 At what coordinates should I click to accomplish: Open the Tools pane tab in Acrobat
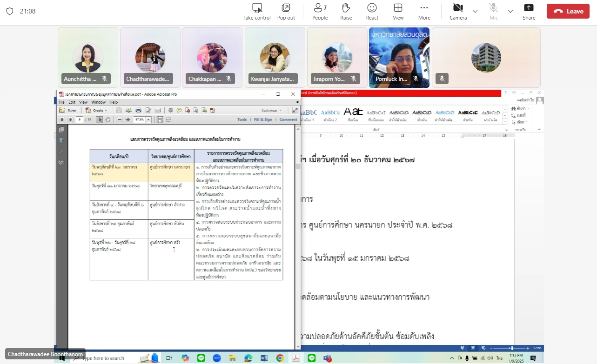point(242,119)
